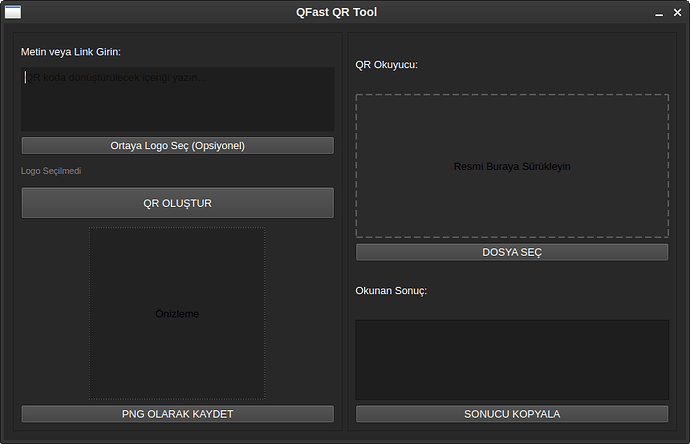Focus the QR content text input box

177,99
